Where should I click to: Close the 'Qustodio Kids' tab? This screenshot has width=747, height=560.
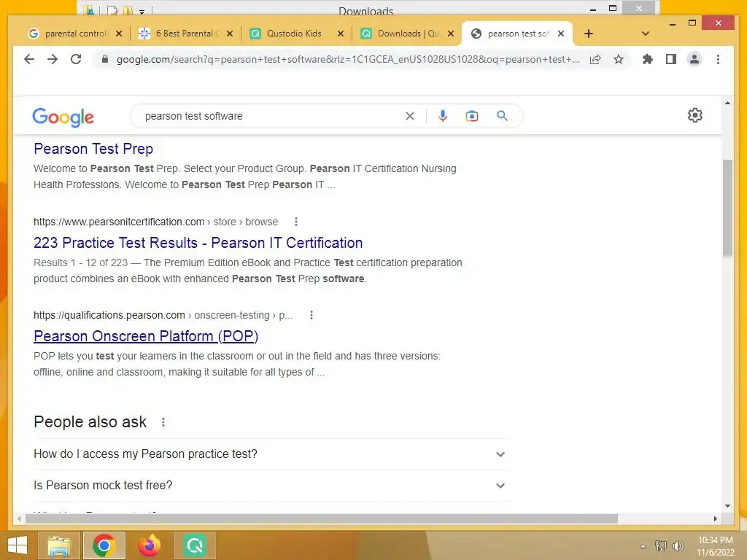click(341, 34)
